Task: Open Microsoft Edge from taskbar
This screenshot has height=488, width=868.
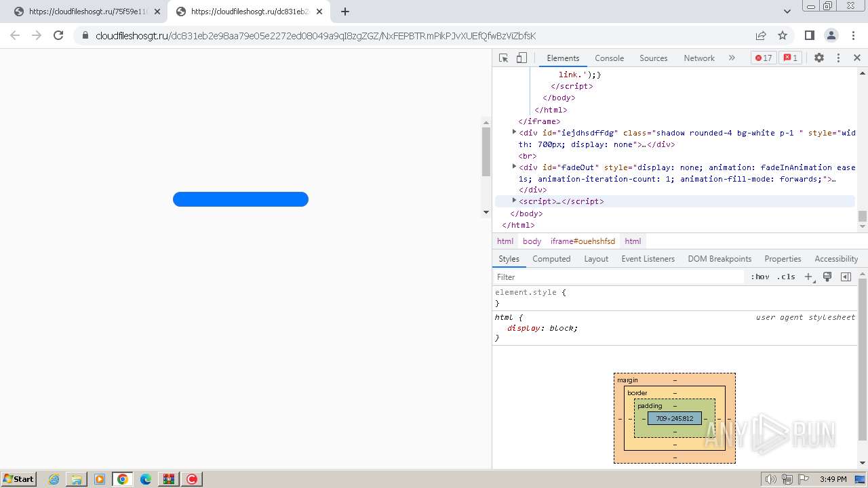Action: [x=146, y=479]
